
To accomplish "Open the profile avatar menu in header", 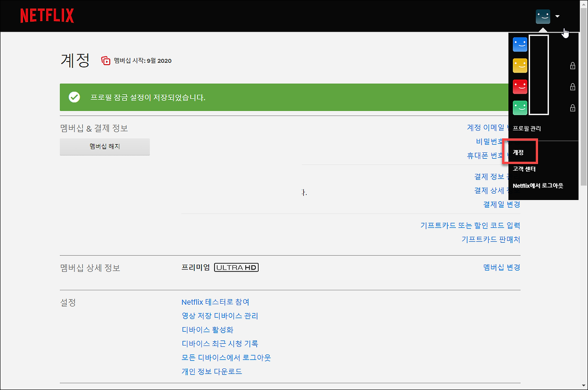I will (x=543, y=17).
